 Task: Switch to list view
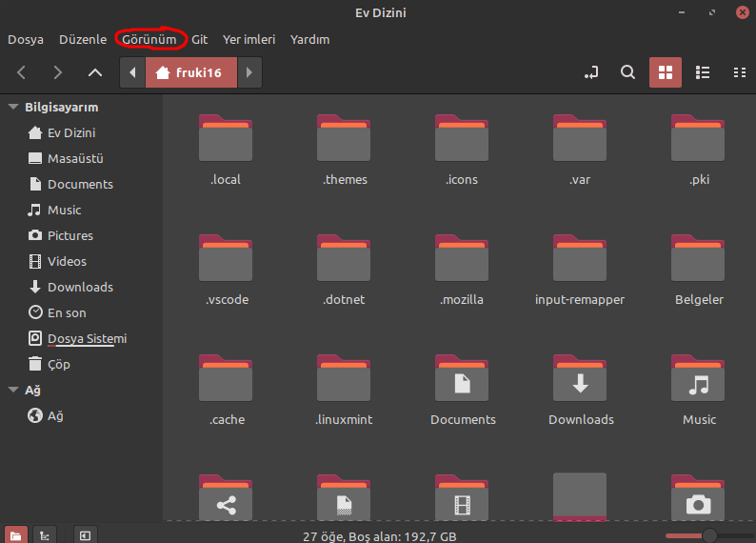point(703,72)
